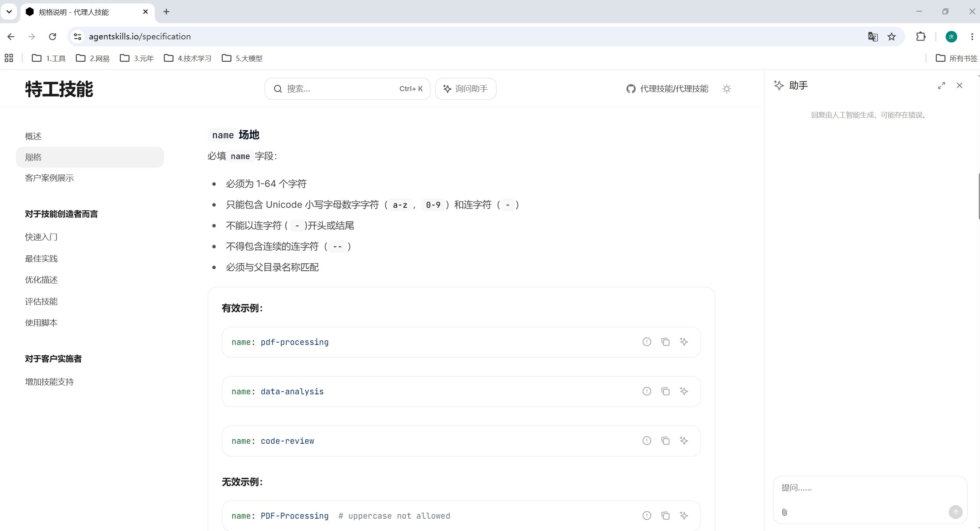Viewport: 980px width, 531px height.
Task: Report issue icon on code-review code block
Action: point(647,441)
